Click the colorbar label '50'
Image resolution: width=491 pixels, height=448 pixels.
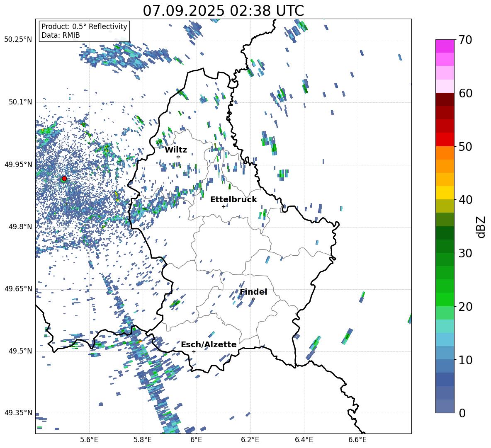[x=465, y=147]
